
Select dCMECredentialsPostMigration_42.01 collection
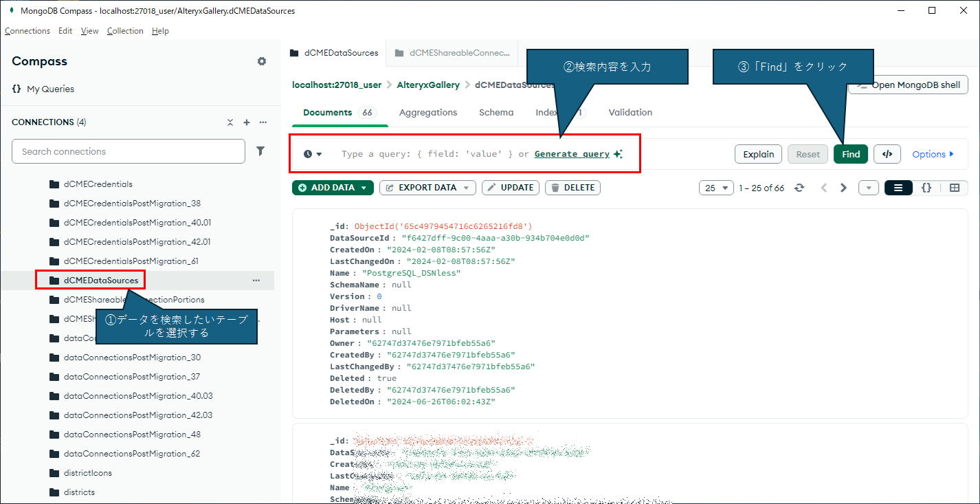(x=137, y=242)
